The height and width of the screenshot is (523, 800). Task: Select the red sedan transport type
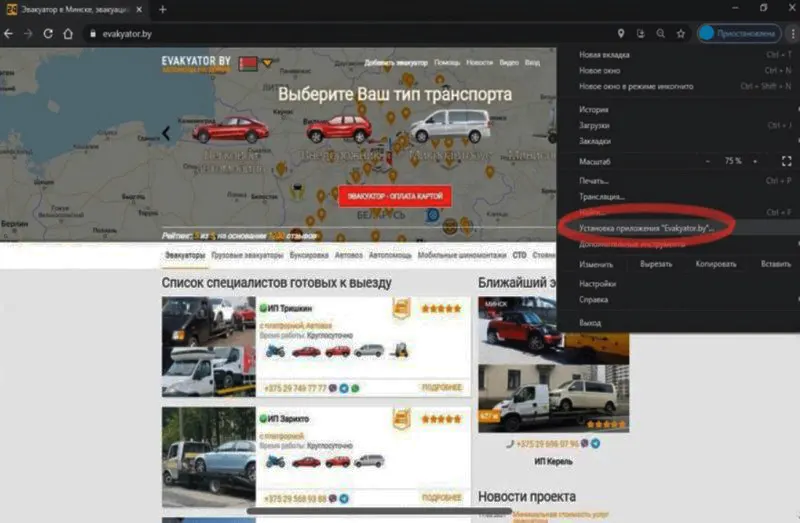point(230,129)
